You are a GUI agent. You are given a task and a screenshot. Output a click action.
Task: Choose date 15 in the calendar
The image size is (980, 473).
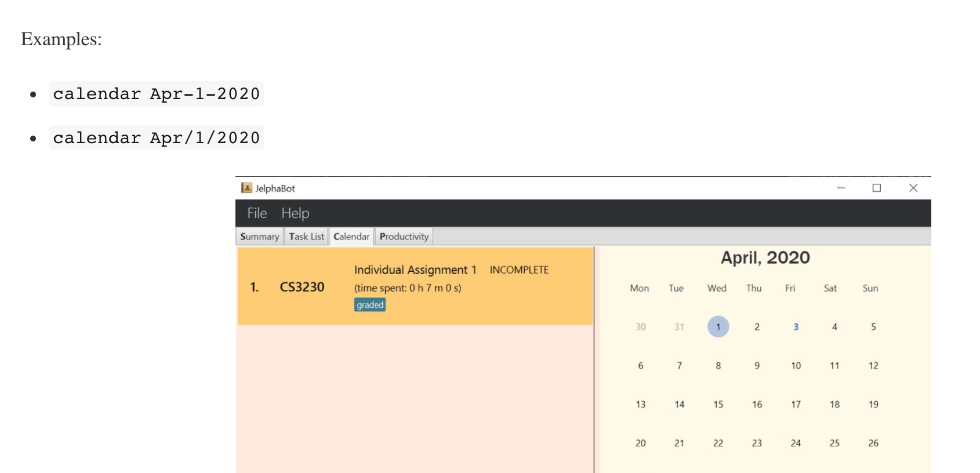[718, 405]
